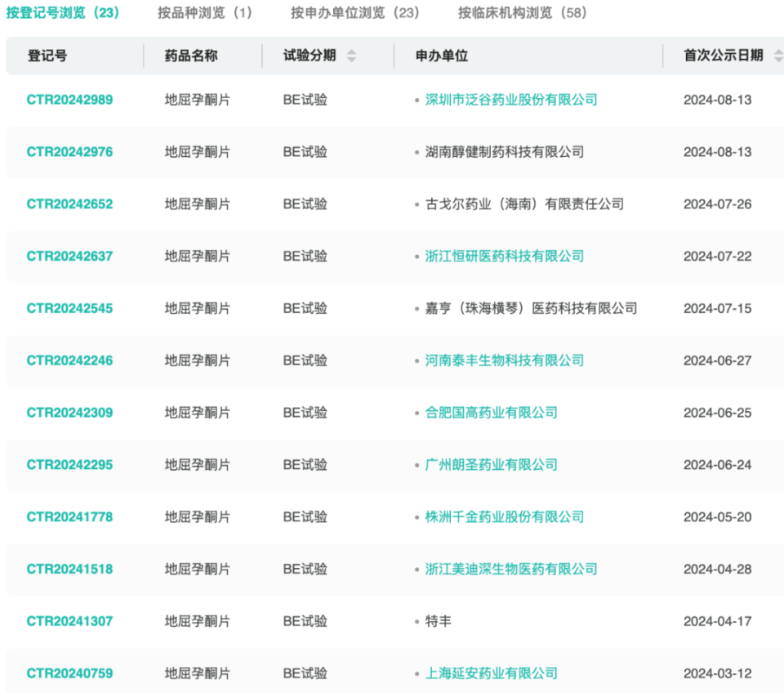Viewport: 784px width, 693px height.
Task: Select sponsor text 特丰
Action: tap(438, 621)
